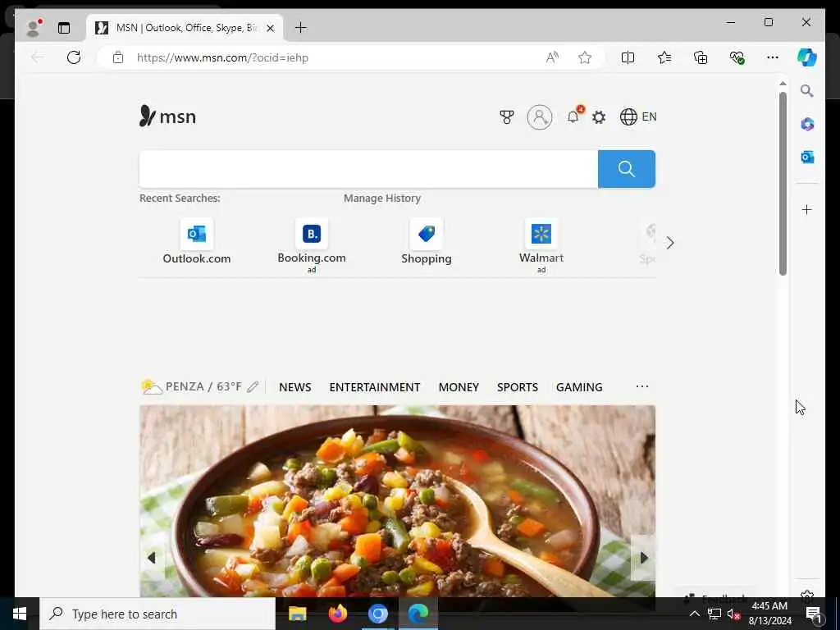
Task: Add this page to favorites star
Action: [585, 57]
